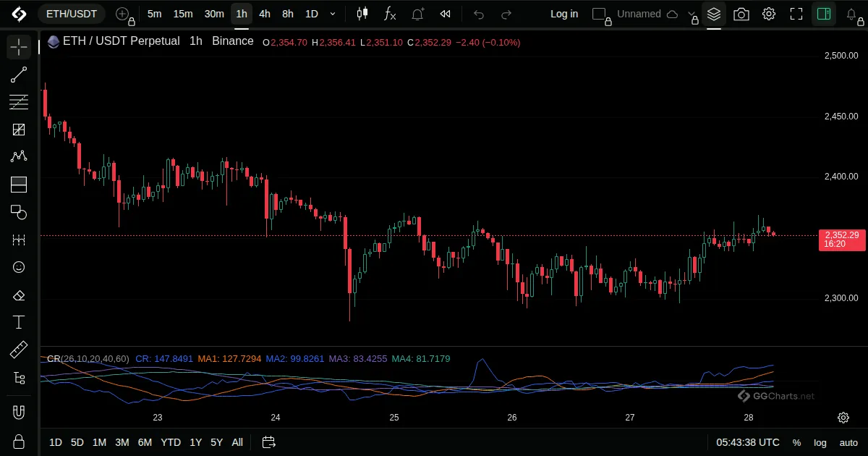Open the emoji sticker tool
This screenshot has height=456, width=868.
(x=19, y=267)
